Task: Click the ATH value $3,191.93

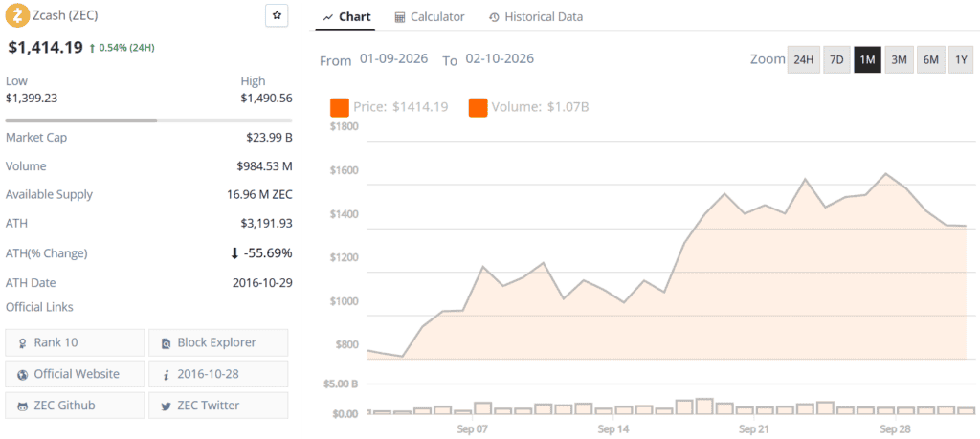Action: [x=267, y=223]
